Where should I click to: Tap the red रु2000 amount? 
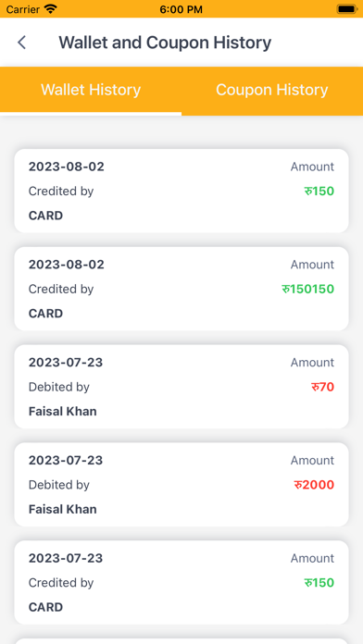tap(314, 485)
